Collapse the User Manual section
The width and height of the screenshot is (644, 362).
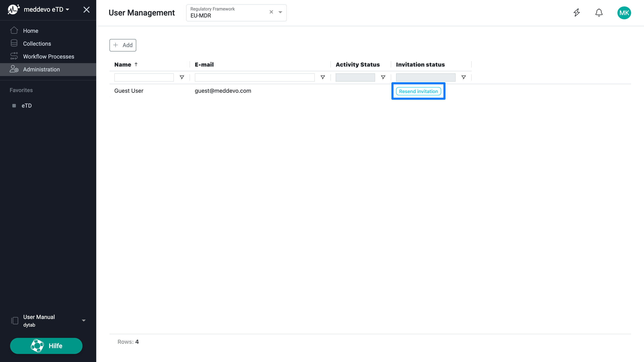point(84,320)
